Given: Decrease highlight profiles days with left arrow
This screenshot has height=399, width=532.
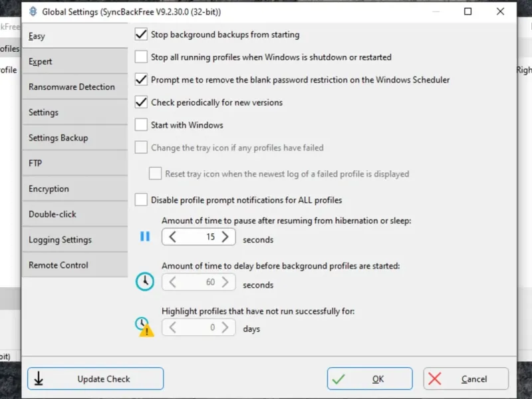Looking at the screenshot, I should (172, 327).
